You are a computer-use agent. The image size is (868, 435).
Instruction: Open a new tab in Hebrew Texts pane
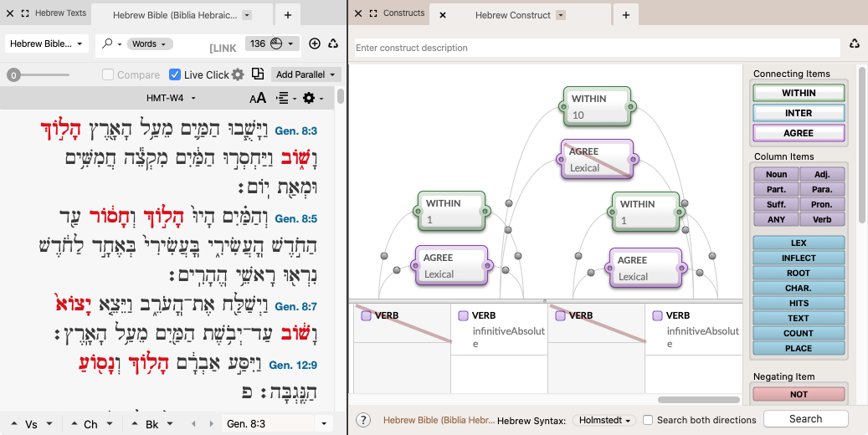click(x=287, y=15)
